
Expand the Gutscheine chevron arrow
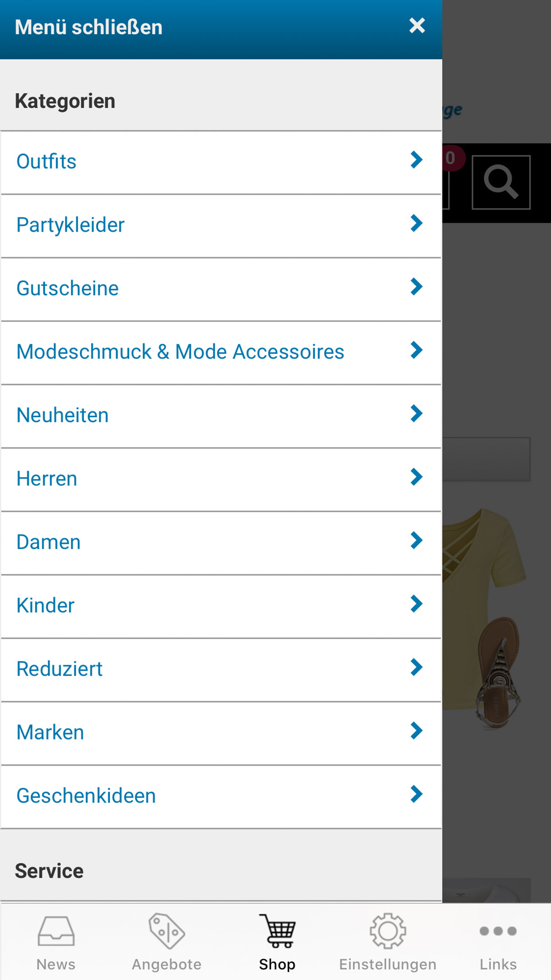pyautogui.click(x=416, y=287)
